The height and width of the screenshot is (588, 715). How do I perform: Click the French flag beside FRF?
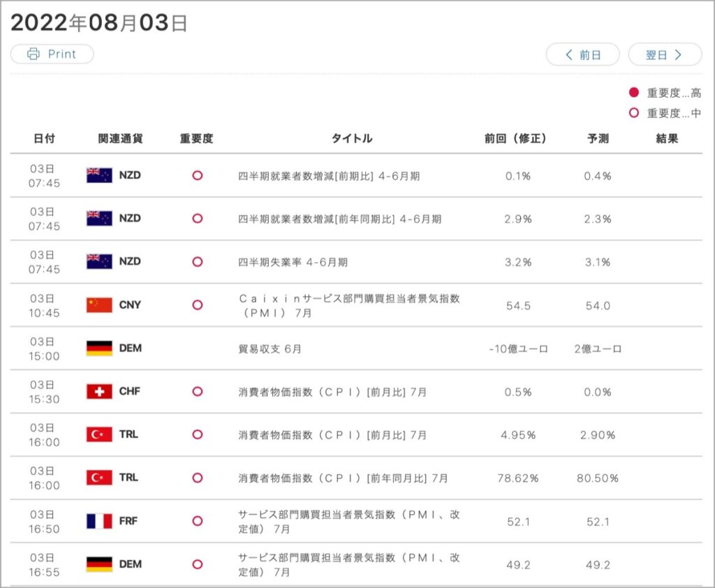[99, 521]
